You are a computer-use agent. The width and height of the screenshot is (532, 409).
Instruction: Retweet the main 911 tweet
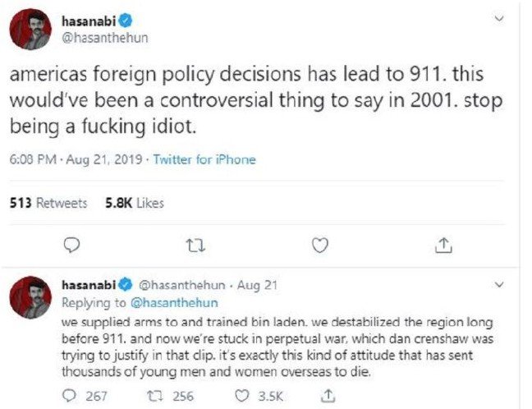(x=195, y=244)
